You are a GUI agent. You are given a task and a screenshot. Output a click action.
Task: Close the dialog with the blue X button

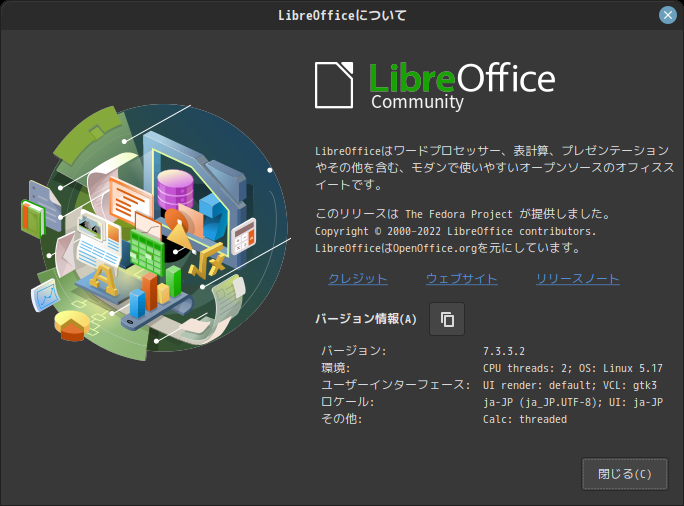[667, 15]
